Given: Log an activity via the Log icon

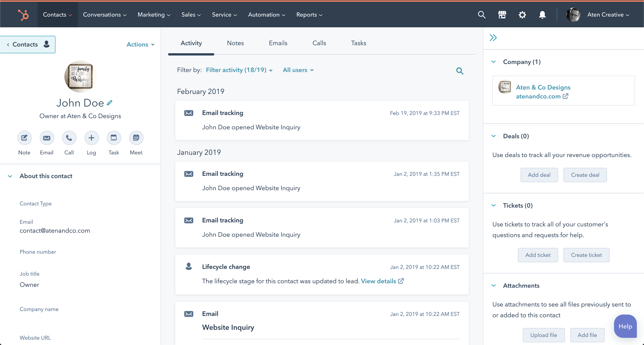Looking at the screenshot, I should click(x=91, y=138).
